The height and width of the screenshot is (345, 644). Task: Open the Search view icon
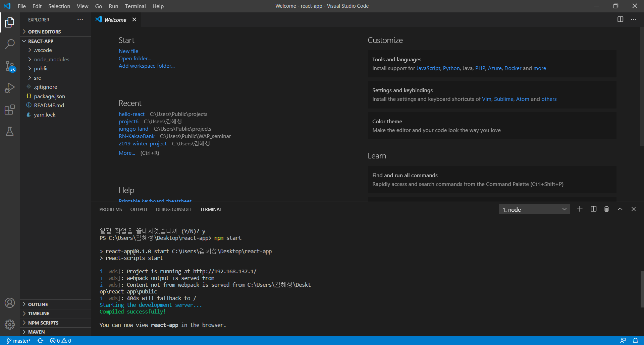10,44
